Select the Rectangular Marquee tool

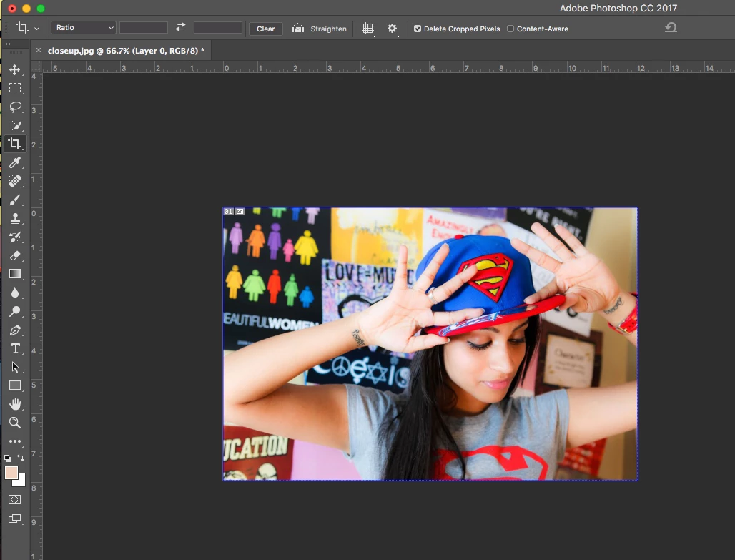[x=14, y=88]
